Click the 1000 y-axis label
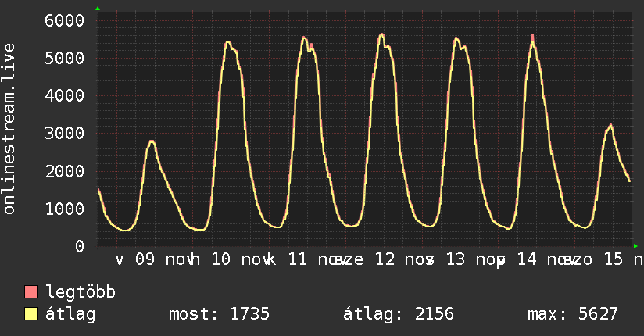 point(65,209)
